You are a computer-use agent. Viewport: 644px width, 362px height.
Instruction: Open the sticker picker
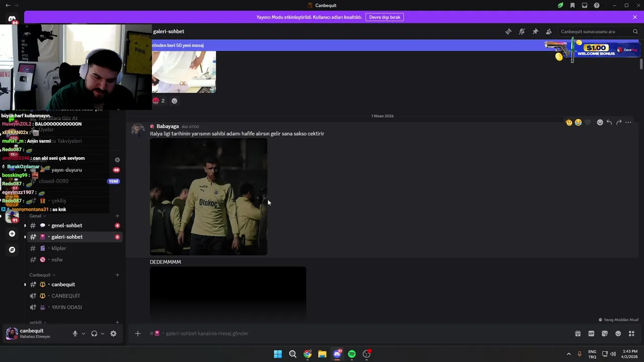point(605,333)
